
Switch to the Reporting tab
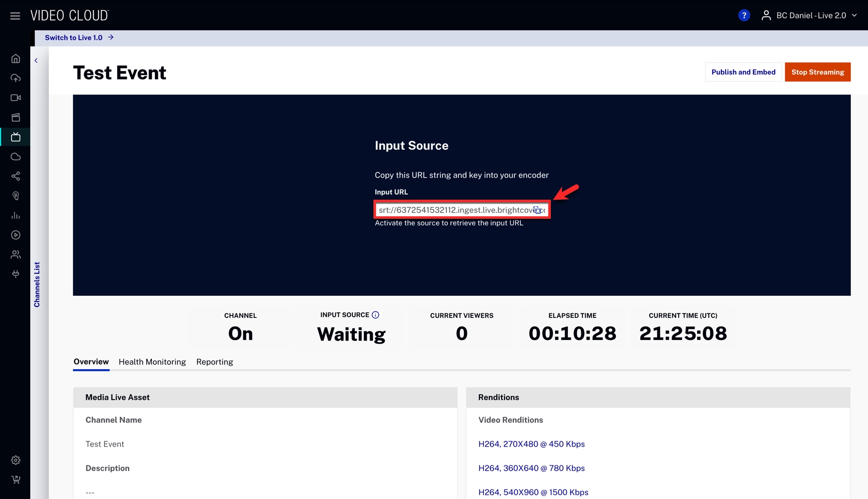tap(215, 362)
